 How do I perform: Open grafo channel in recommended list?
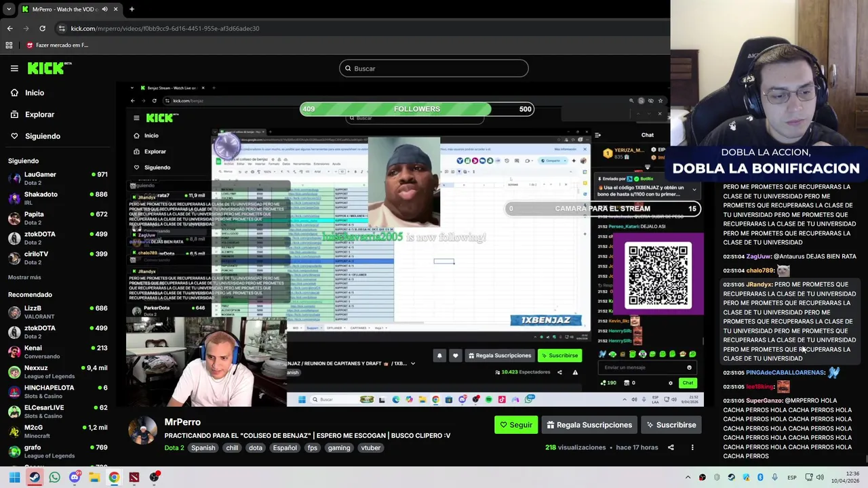point(58,451)
